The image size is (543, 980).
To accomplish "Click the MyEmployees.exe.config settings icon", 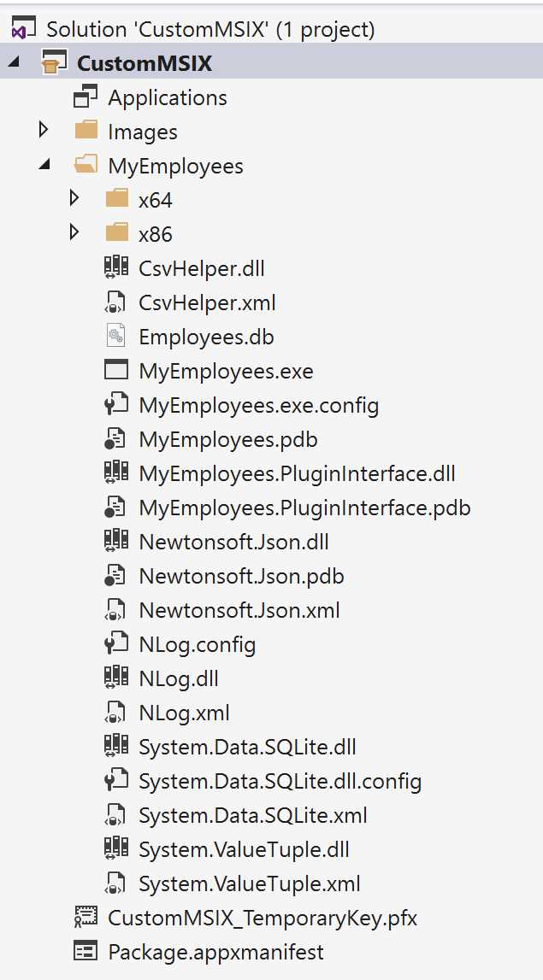I will (x=117, y=404).
